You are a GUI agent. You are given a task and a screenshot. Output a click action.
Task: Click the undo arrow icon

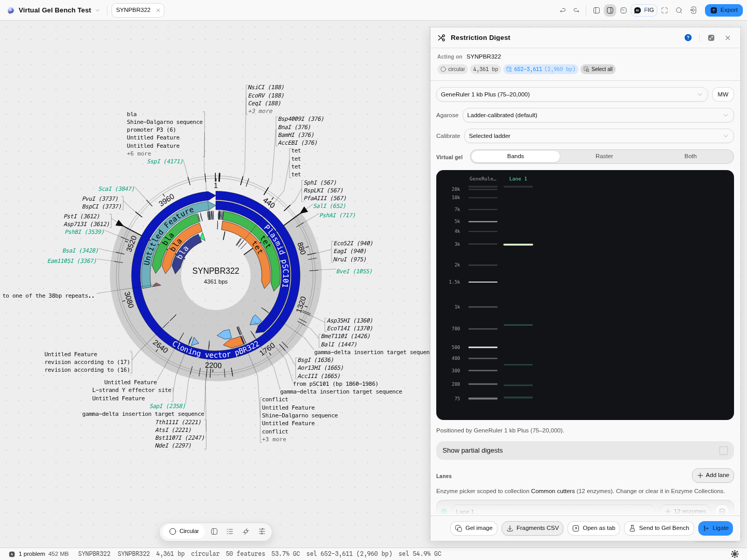tap(562, 10)
